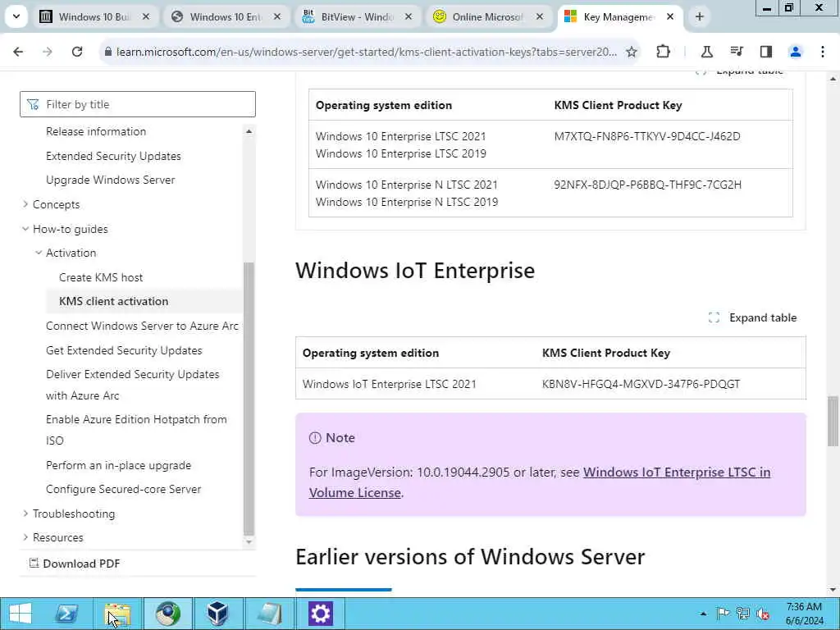Click the address bar URL
840x630 pixels.
(x=367, y=52)
